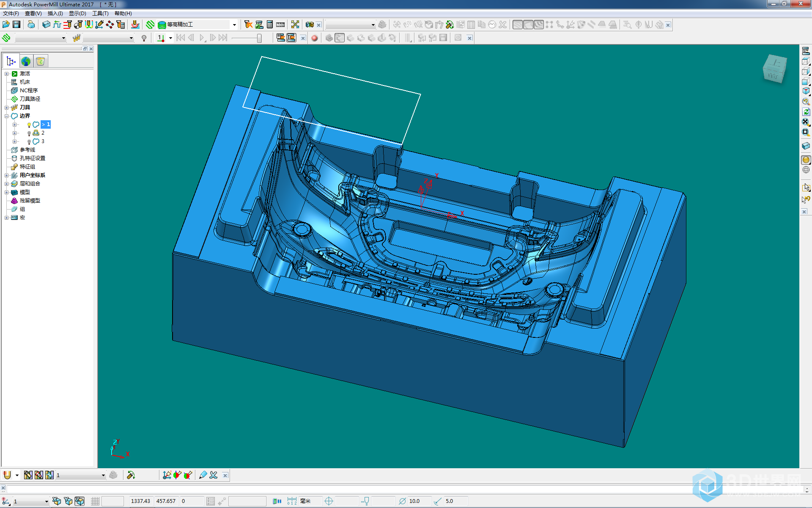Click the toolpath strategies icon

click(x=150, y=25)
